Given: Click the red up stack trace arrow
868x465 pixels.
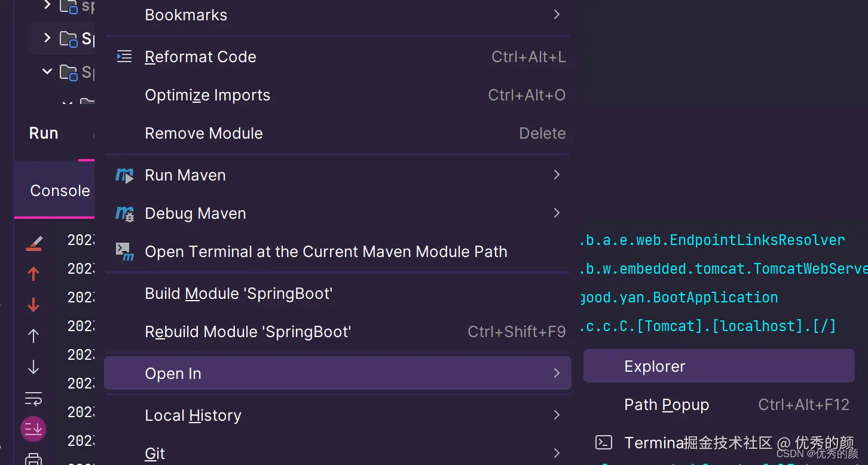Looking at the screenshot, I should [x=33, y=274].
